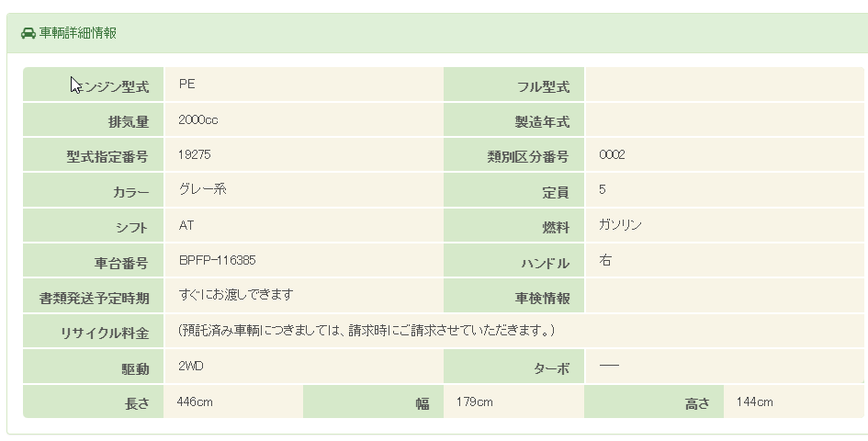Click the classification number 0002
This screenshot has height=441, width=868.
(612, 154)
